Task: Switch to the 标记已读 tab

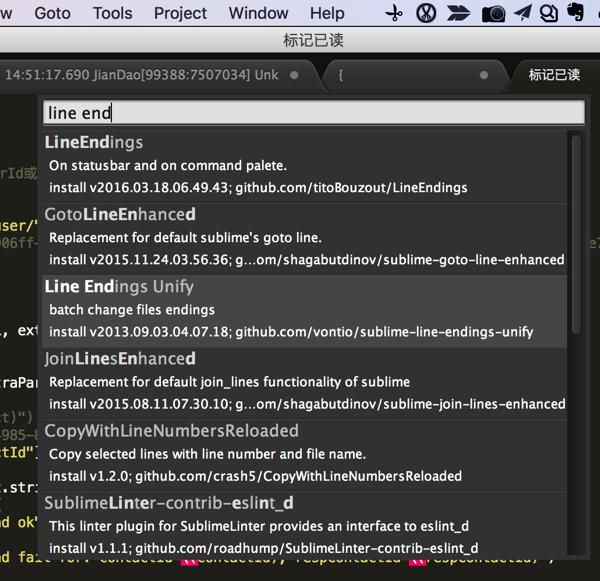Action: 554,75
